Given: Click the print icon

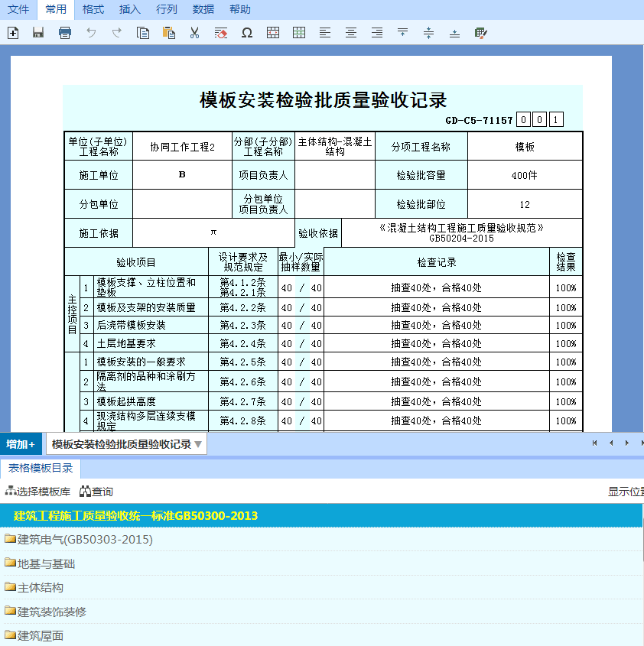Looking at the screenshot, I should click(x=65, y=33).
